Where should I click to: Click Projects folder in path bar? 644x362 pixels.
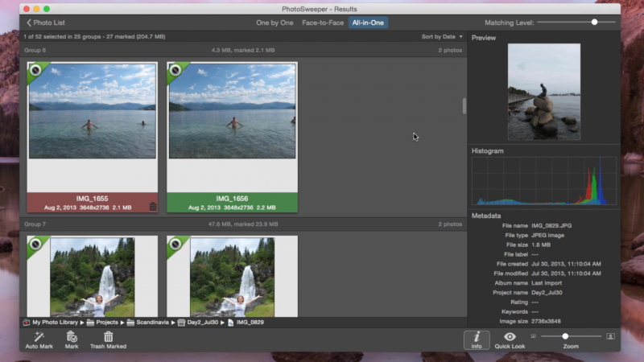(x=102, y=323)
